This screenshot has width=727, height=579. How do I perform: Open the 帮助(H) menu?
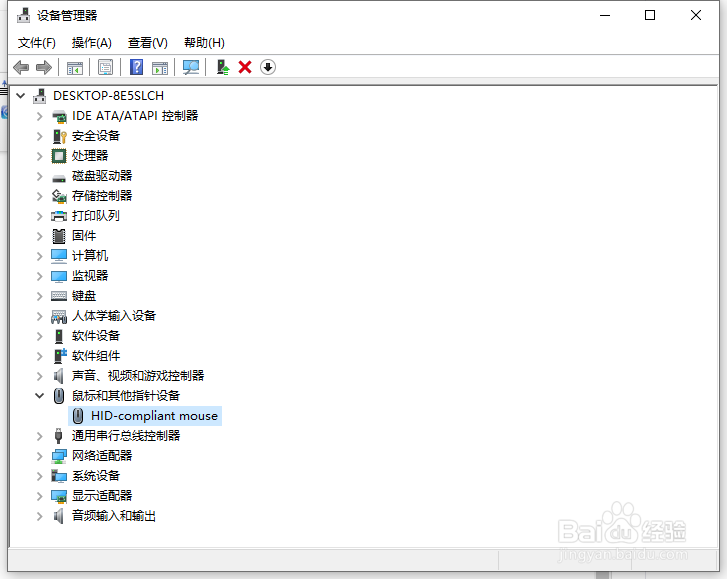point(204,43)
